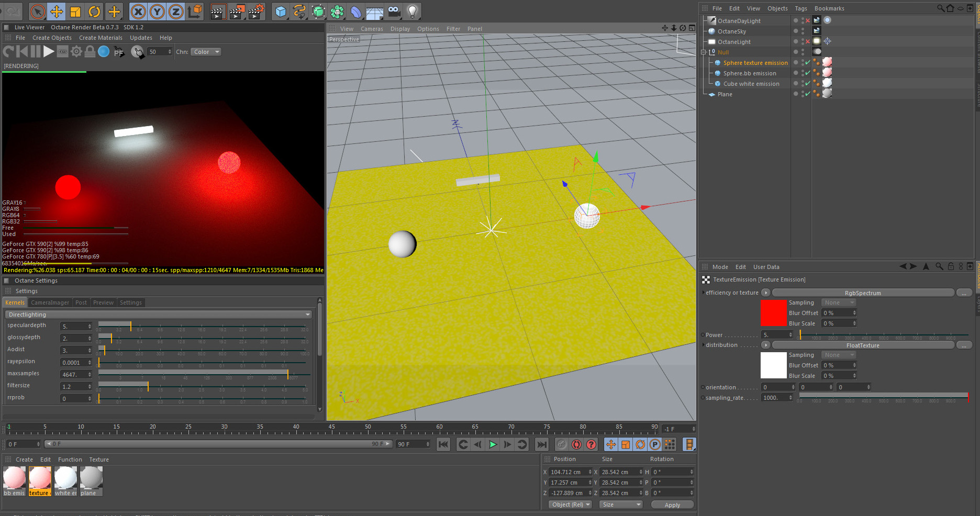The image size is (980, 516).
Task: Toggle Sphere texture emission enable checkmark
Action: pyautogui.click(x=807, y=63)
